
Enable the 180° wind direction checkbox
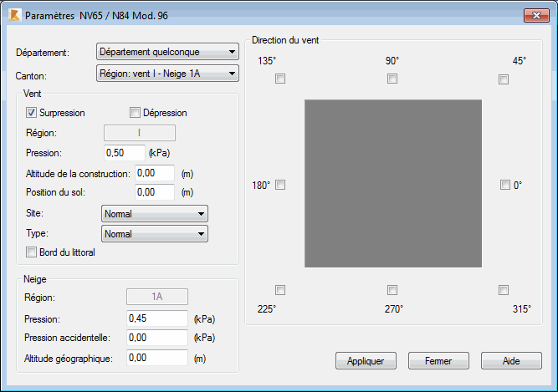[x=280, y=185]
